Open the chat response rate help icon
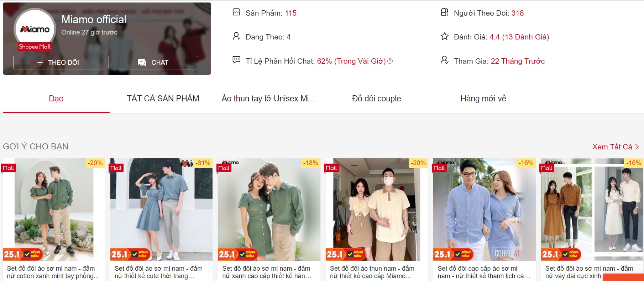Viewport: 644px width, 281px height. point(390,61)
